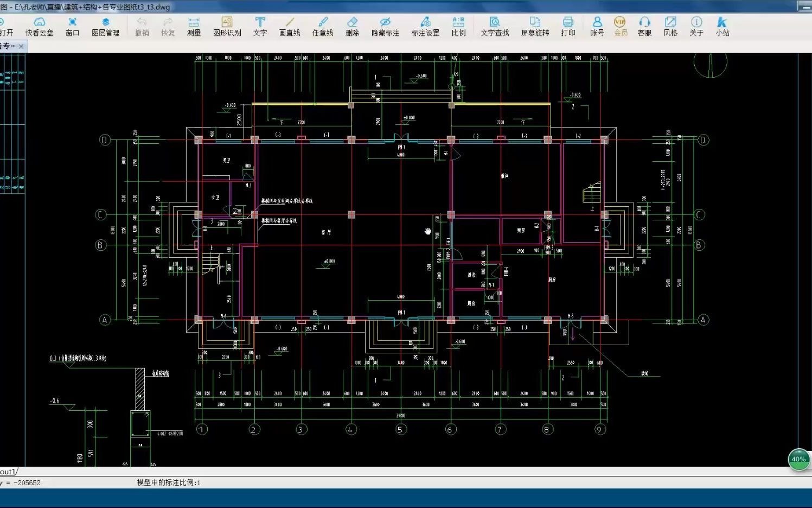Image resolution: width=812 pixels, height=508 pixels.
Task: Select the 窗口 window zoom tool
Action: click(x=72, y=27)
